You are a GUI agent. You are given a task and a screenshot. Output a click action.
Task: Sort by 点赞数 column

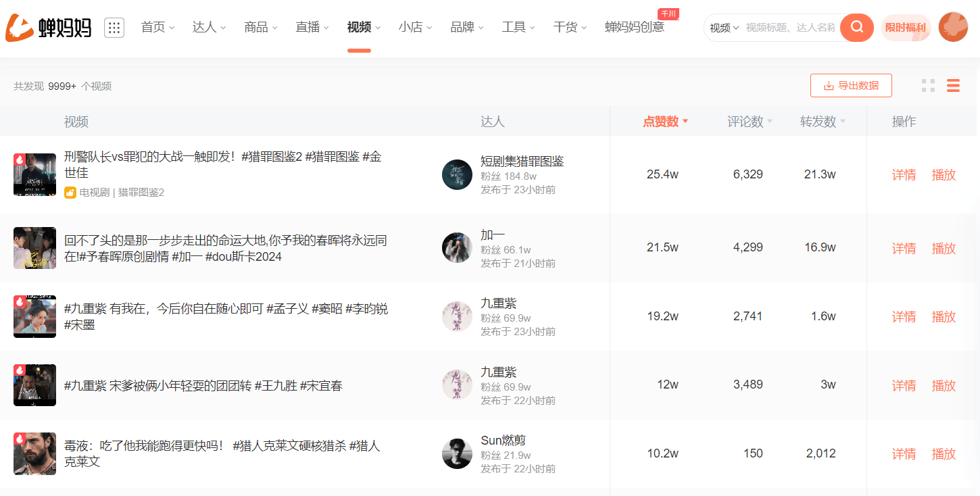[x=665, y=122]
